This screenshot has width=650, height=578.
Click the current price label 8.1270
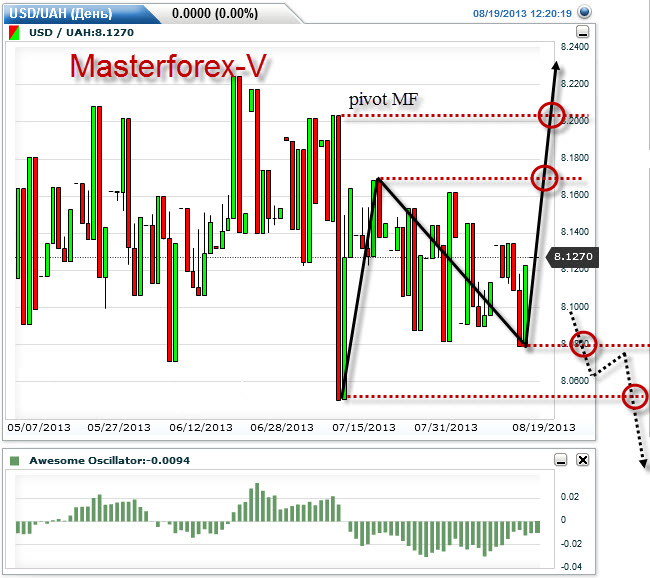(572, 257)
